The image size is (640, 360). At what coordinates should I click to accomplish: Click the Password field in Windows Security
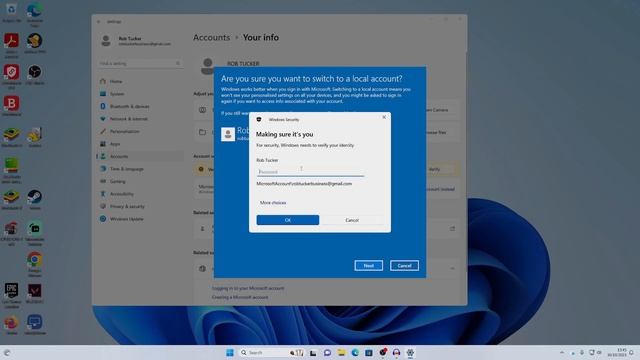click(310, 172)
